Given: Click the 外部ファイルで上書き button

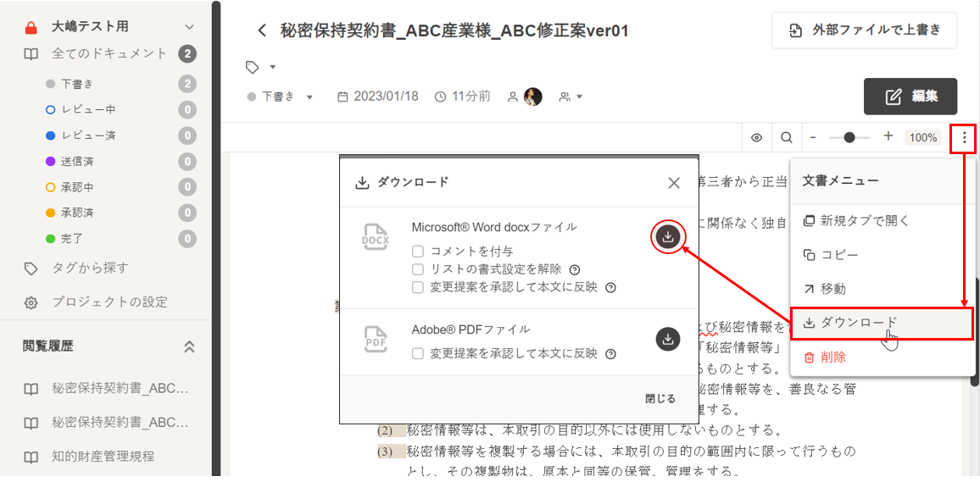Looking at the screenshot, I should [x=864, y=30].
